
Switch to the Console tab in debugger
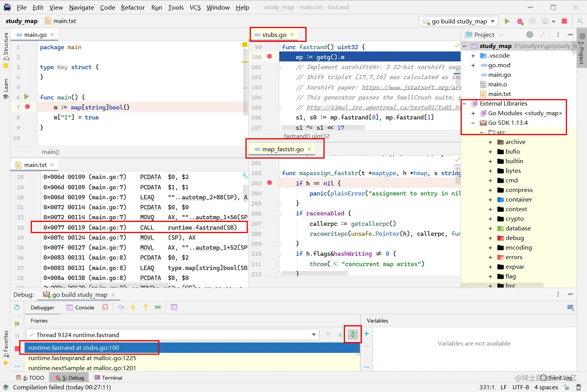[80, 308]
